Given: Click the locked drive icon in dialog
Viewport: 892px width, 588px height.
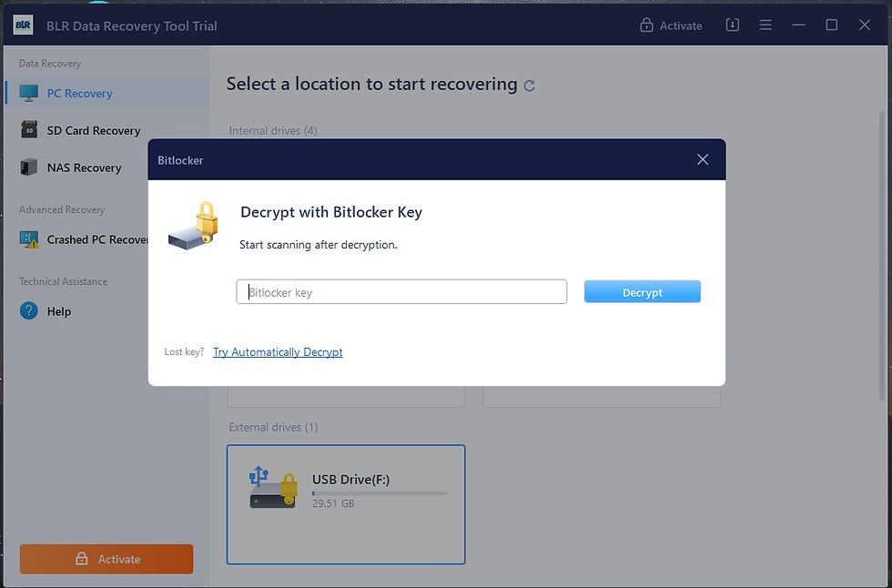Looking at the screenshot, I should coord(194,226).
